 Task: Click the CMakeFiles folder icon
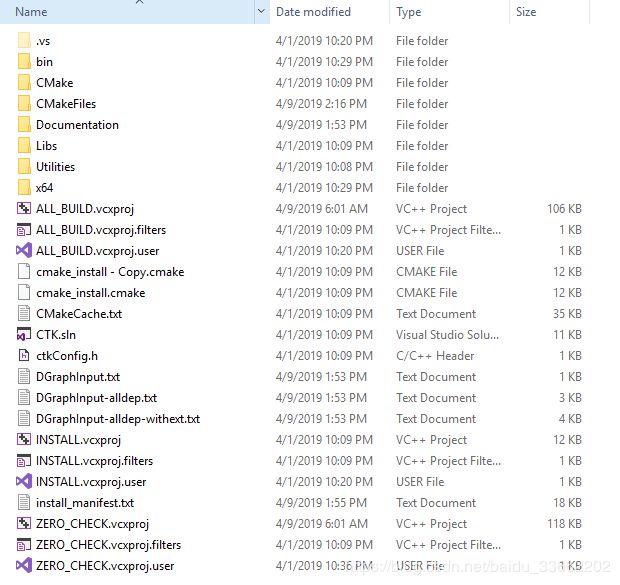pos(24,104)
